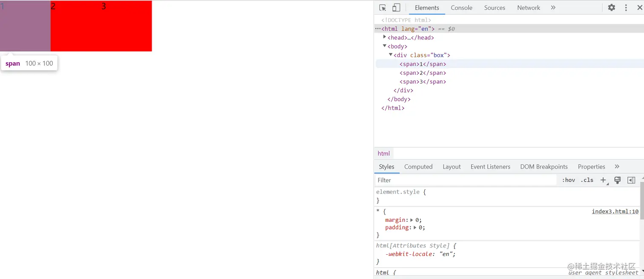Open the Event Listeners tab
Screen dimensions: 644x279
point(490,167)
